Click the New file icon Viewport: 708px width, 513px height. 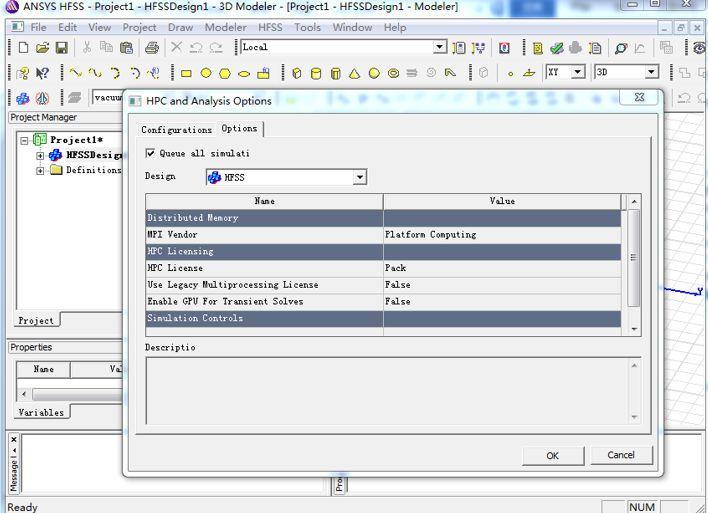23,48
